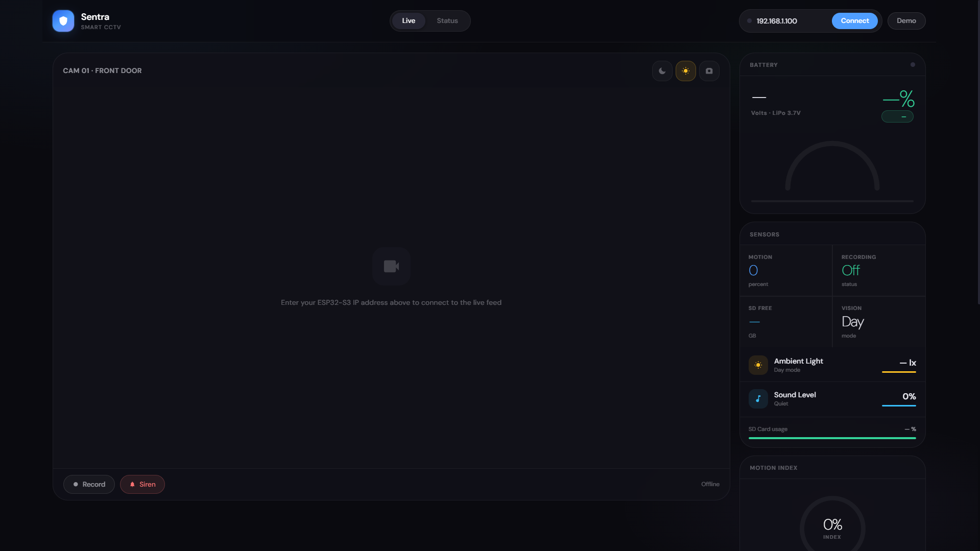This screenshot has height=551, width=980.
Task: Click the Ambient Light level bar
Action: pos(899,372)
